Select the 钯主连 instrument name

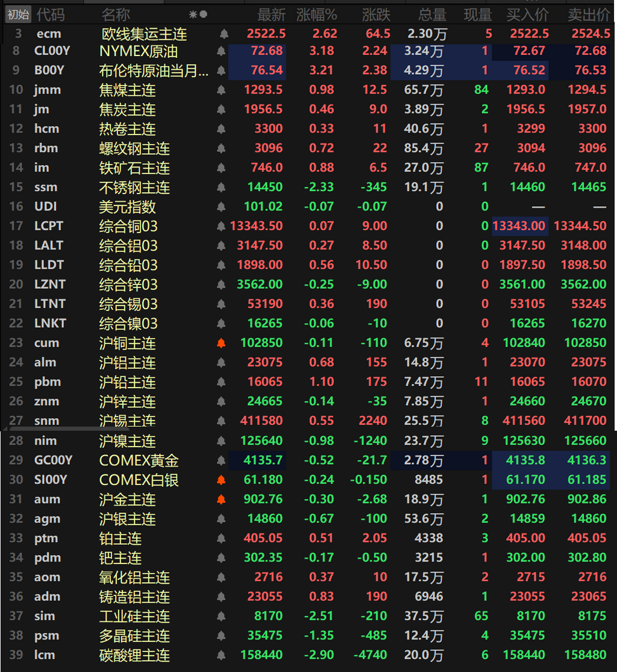(121, 558)
